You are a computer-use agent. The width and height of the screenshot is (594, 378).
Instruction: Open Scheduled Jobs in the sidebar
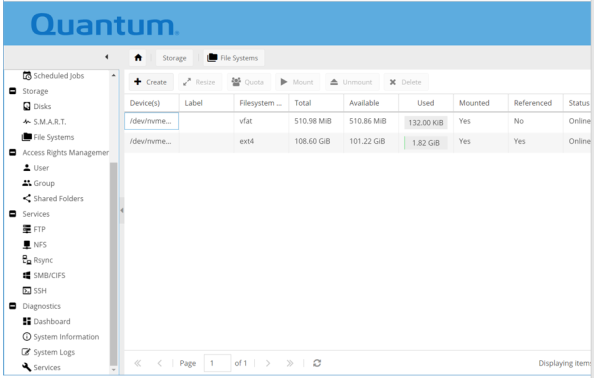(x=53, y=76)
